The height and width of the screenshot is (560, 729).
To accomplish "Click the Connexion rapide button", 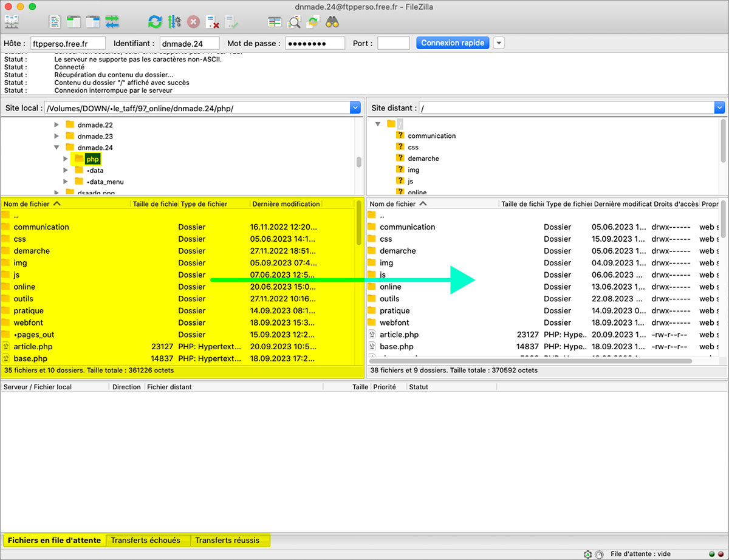I will click(x=453, y=43).
